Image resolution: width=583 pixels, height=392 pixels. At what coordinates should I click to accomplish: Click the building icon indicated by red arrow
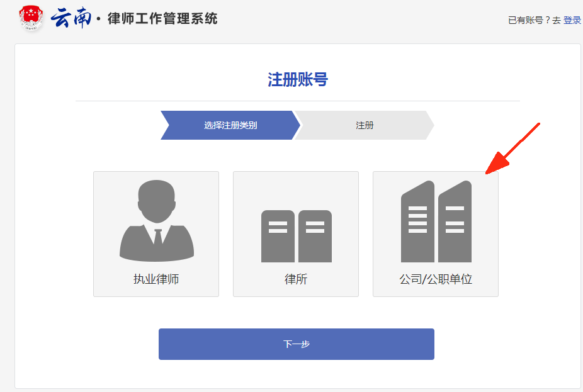435,220
